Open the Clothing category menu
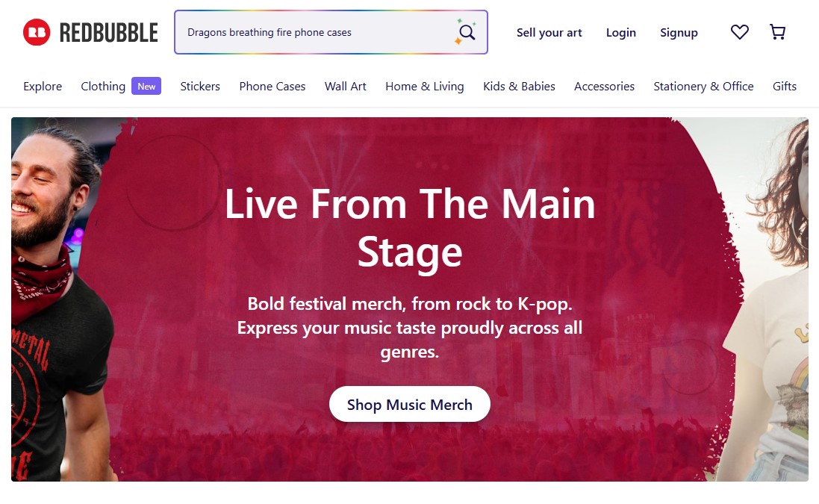The width and height of the screenshot is (819, 504). click(103, 87)
